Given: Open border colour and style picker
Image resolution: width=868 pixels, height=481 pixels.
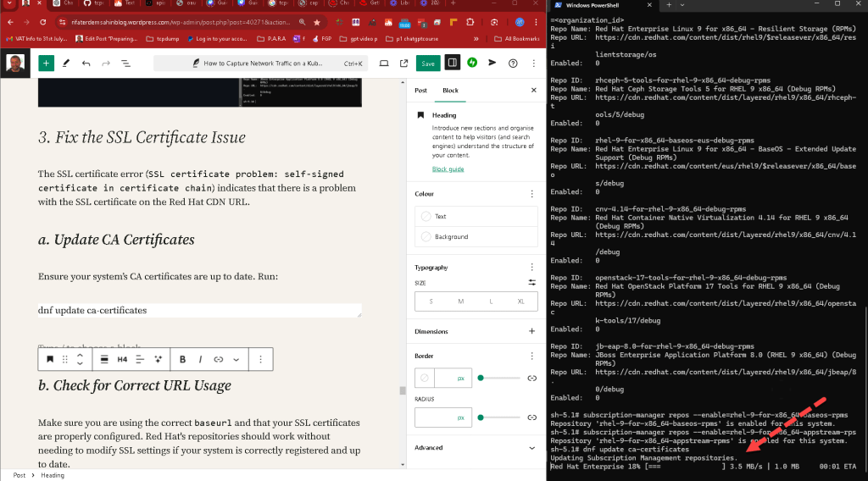Looking at the screenshot, I should pyautogui.click(x=425, y=379).
